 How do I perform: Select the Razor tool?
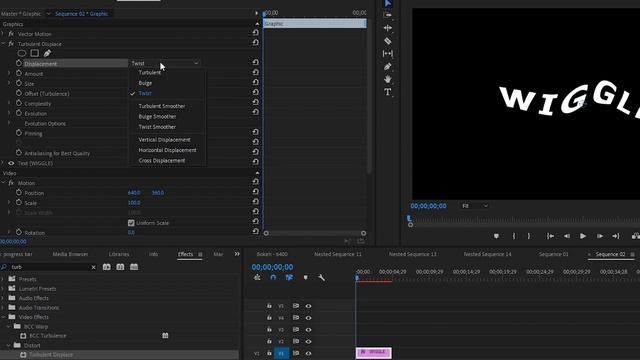coord(388,41)
